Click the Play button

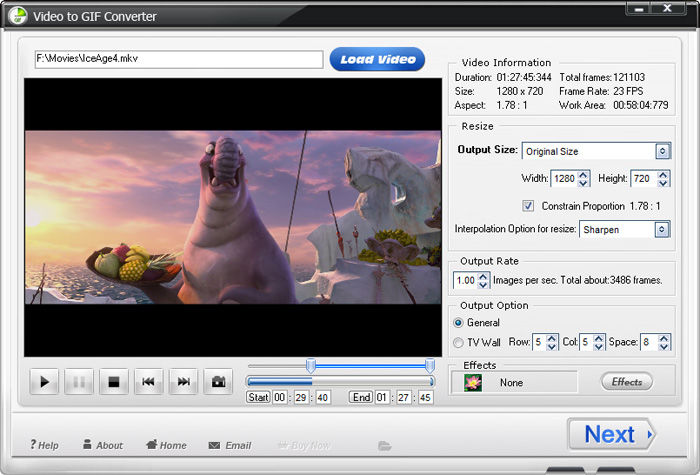tap(44, 382)
